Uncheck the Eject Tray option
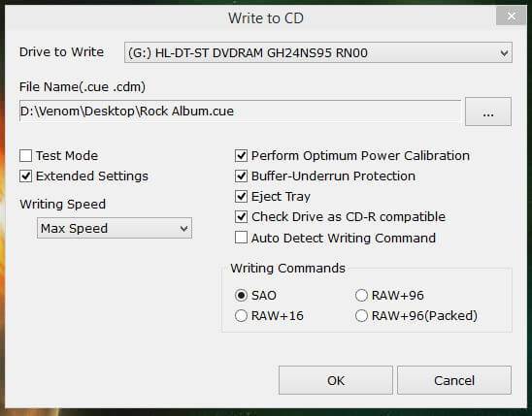Screen dimensions: 532x416 click(241, 197)
